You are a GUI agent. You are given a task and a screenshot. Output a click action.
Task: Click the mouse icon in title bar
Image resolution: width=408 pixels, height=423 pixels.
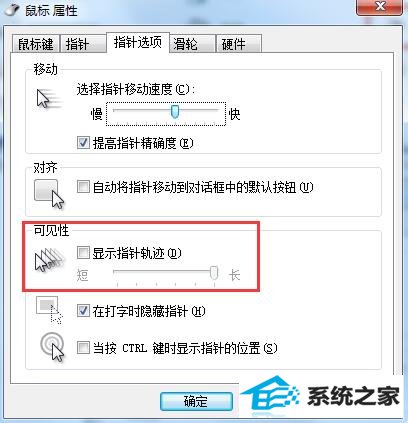click(12, 10)
